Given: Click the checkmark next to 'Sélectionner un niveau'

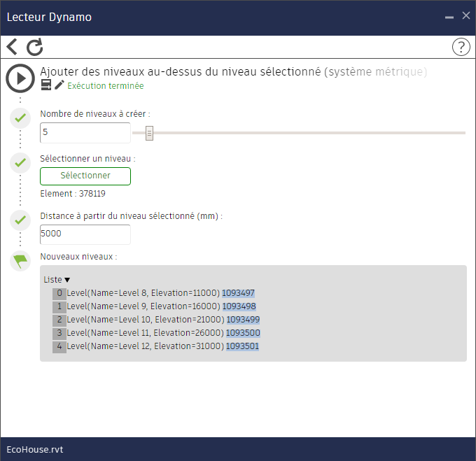Looking at the screenshot, I should click(x=20, y=163).
